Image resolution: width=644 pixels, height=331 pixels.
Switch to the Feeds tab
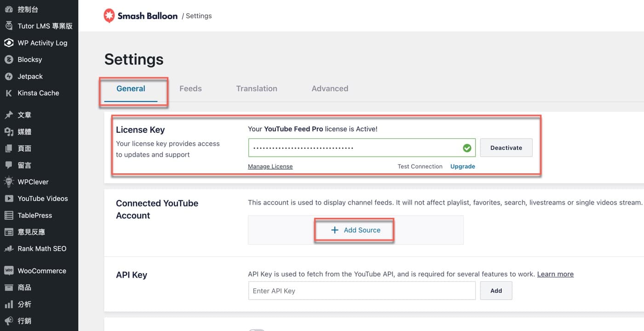click(190, 89)
